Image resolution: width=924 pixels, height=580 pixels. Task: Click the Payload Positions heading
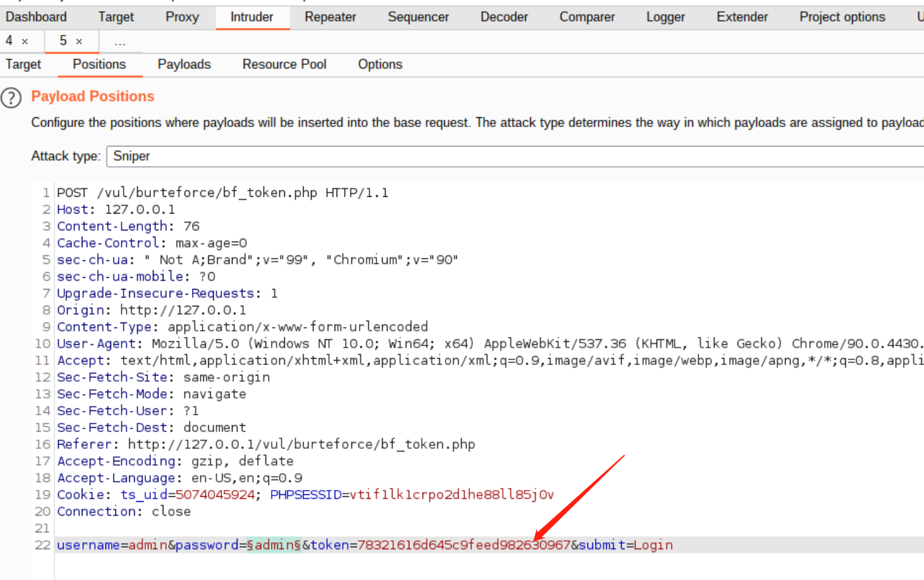pos(93,96)
